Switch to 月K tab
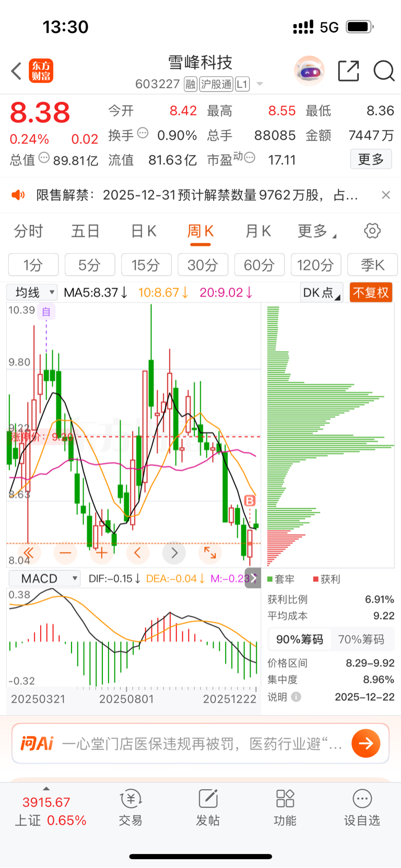 click(258, 231)
